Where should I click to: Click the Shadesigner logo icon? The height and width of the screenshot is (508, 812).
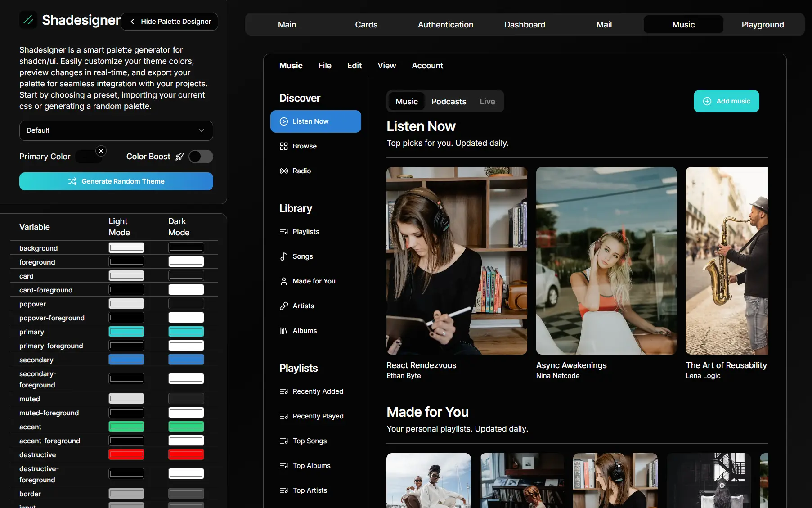(28, 20)
